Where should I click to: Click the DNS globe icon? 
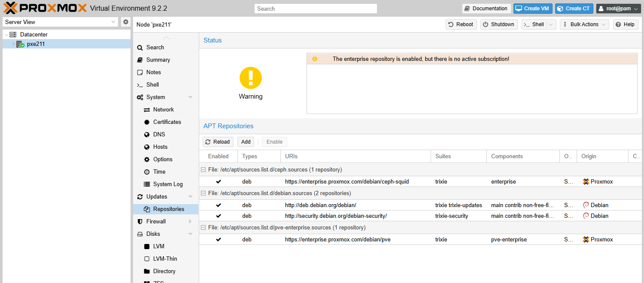click(x=147, y=135)
